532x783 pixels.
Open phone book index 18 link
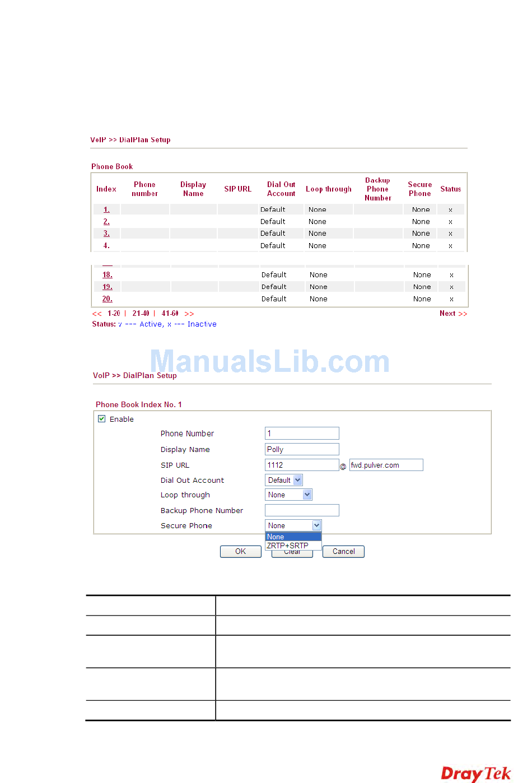click(108, 275)
